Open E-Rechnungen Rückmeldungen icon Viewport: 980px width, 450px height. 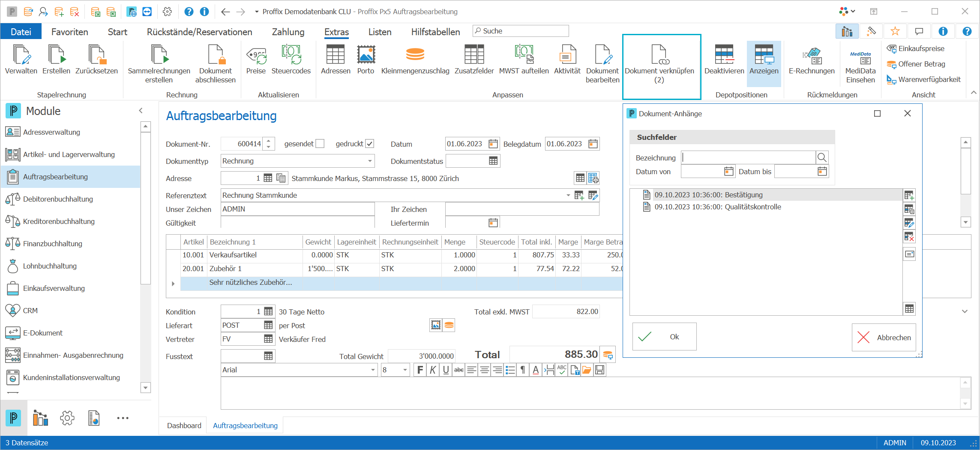click(812, 57)
